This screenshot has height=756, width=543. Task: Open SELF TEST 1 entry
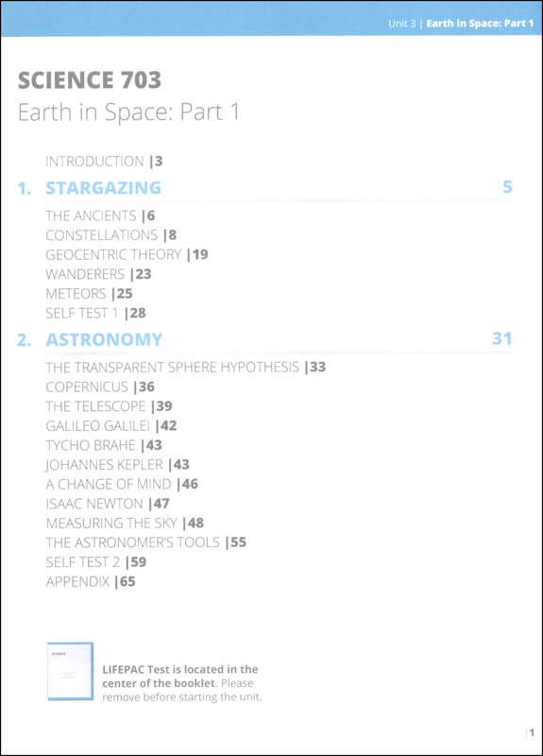(95, 313)
